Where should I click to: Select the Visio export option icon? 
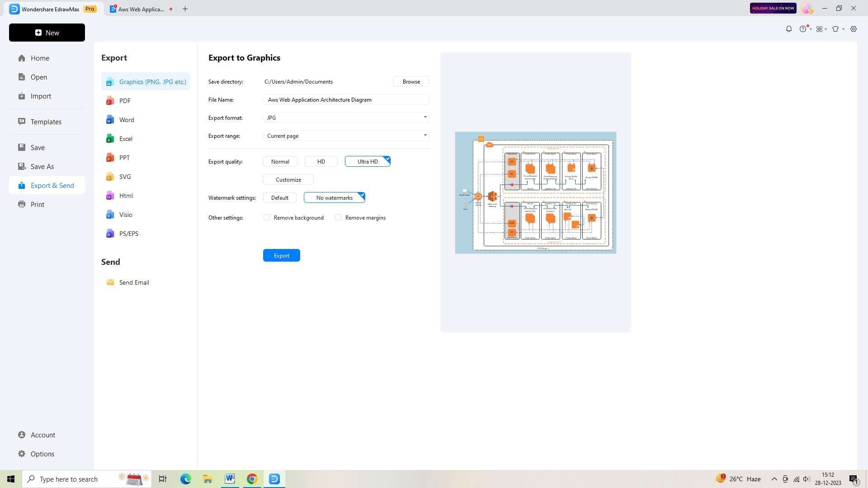(109, 215)
